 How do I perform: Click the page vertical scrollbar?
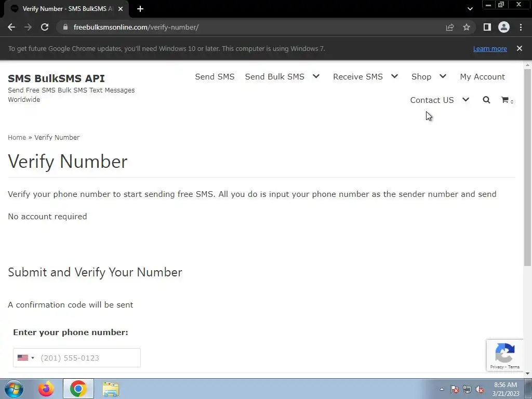click(527, 167)
